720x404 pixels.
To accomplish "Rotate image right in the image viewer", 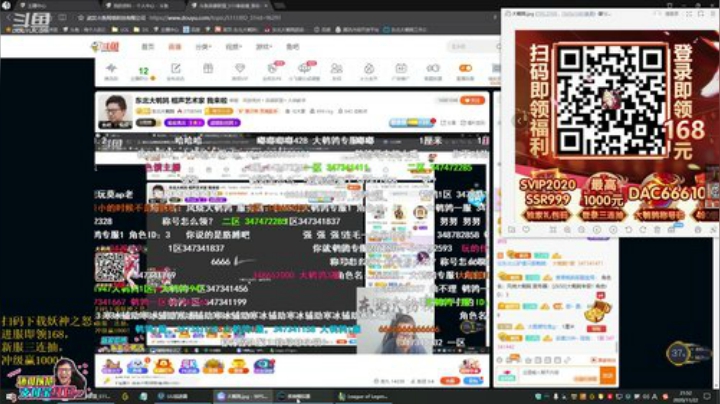I will [x=643, y=229].
